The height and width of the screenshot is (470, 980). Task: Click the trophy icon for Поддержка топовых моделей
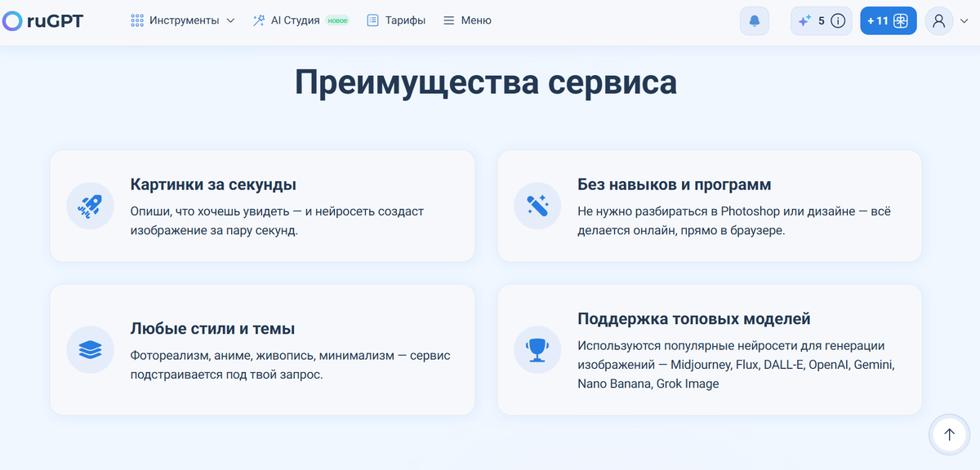click(x=537, y=349)
